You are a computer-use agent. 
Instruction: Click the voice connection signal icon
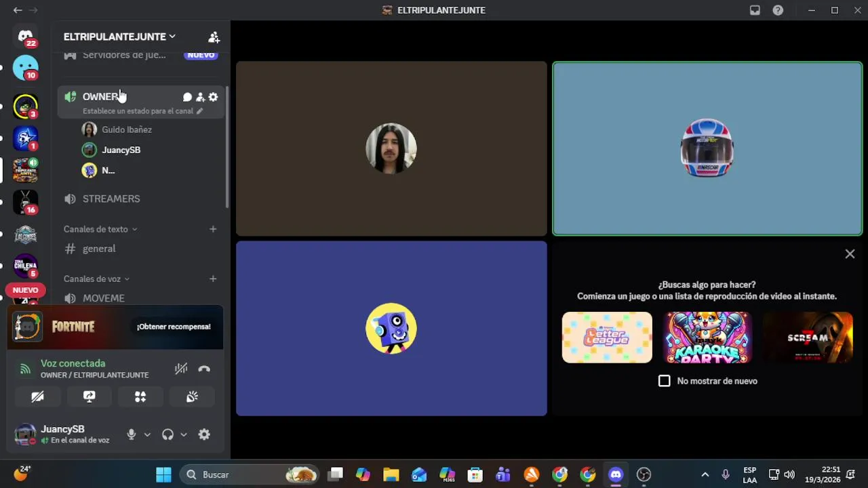point(25,369)
